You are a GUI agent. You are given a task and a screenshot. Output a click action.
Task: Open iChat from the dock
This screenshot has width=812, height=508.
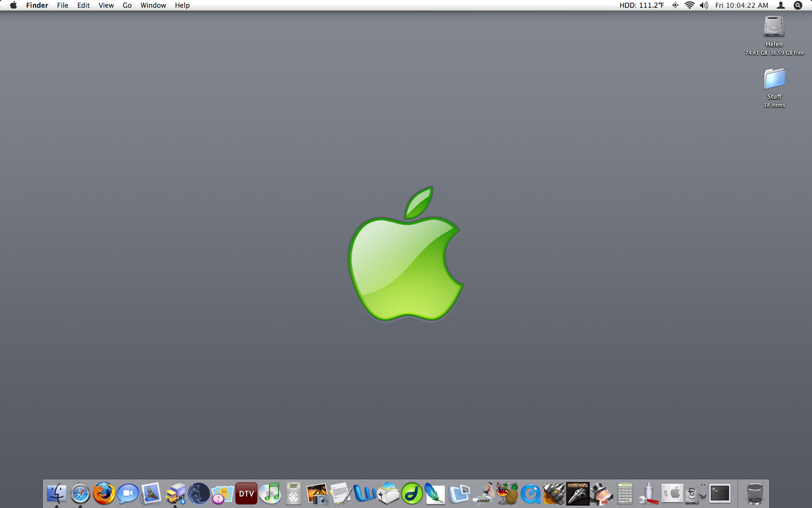pyautogui.click(x=128, y=493)
